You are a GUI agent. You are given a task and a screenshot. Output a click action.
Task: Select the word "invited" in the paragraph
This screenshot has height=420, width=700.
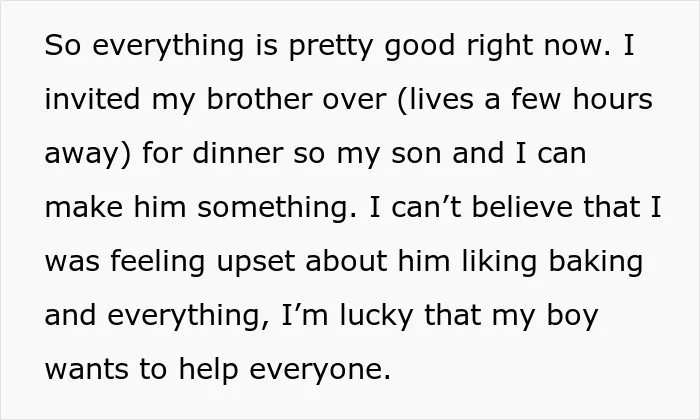point(92,99)
